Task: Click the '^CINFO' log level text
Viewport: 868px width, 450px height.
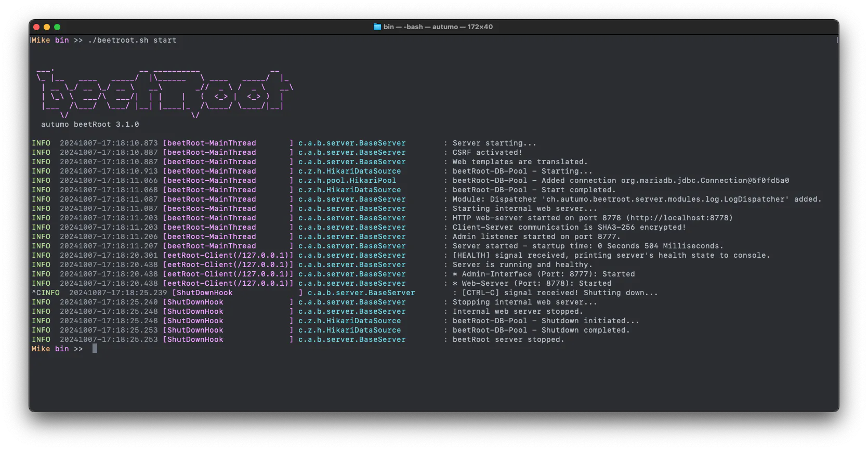Action: pos(46,293)
